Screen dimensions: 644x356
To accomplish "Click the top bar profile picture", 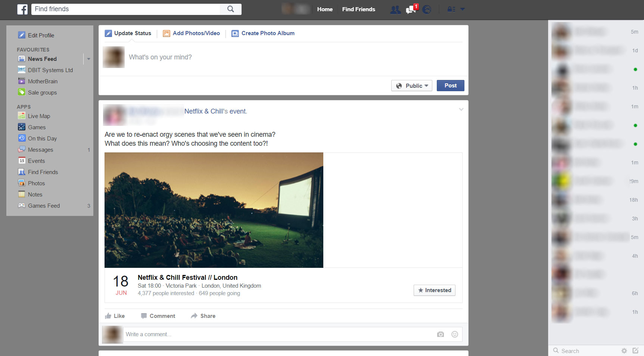I will pyautogui.click(x=287, y=9).
